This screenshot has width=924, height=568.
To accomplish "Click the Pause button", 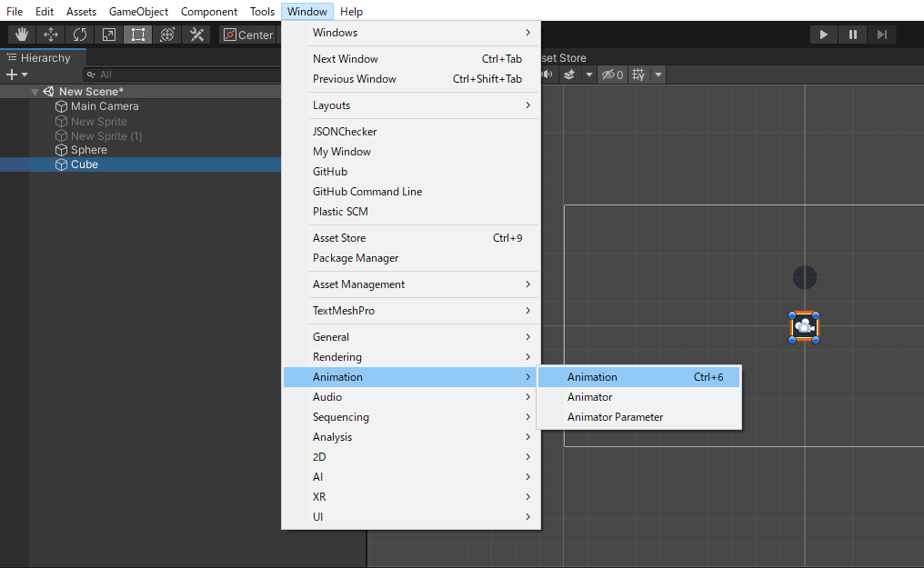I will pyautogui.click(x=853, y=35).
